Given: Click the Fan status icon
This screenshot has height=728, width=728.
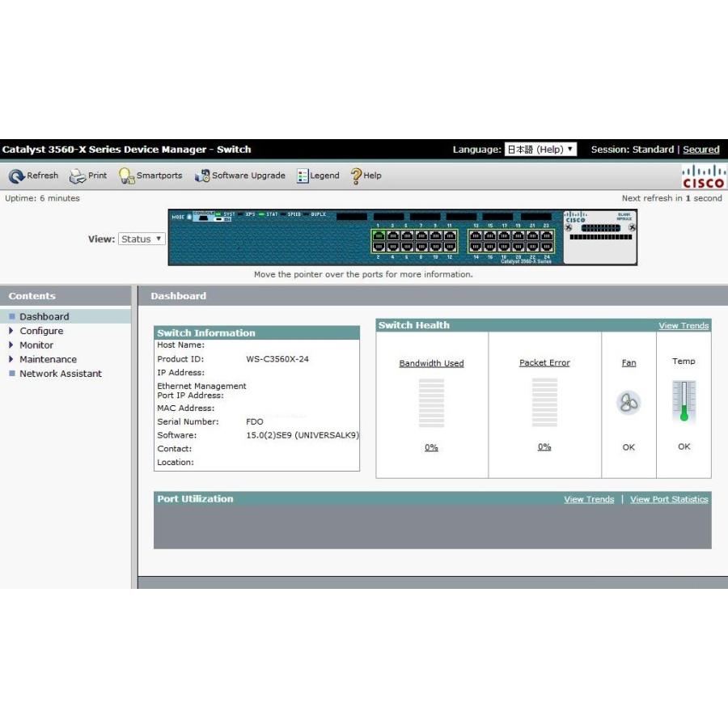Looking at the screenshot, I should click(x=629, y=403).
